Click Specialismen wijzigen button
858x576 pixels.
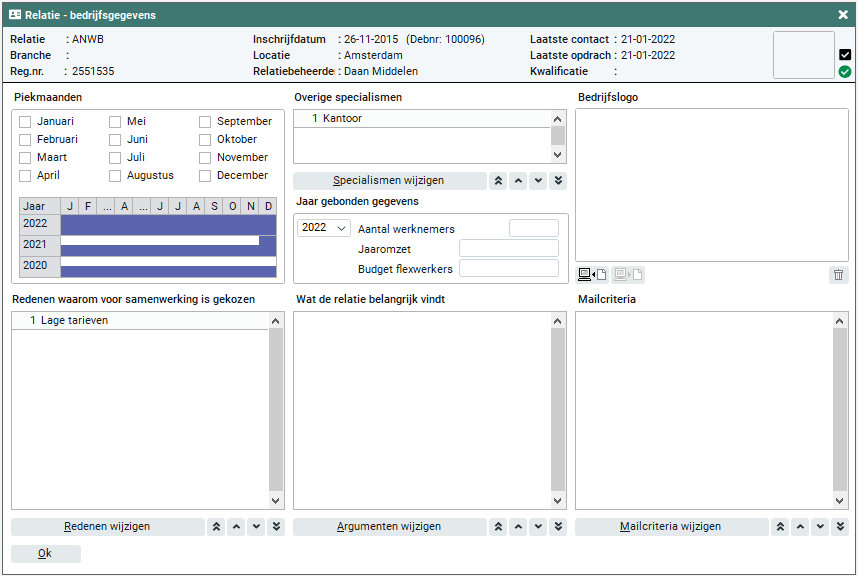pyautogui.click(x=389, y=181)
